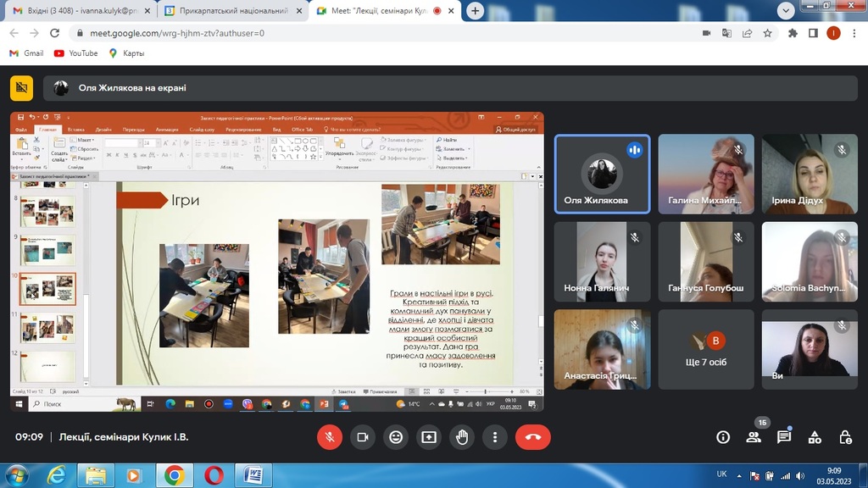Viewport: 868px width, 488px height.
Task: Expand the Chrome tab search chevron
Action: coord(786,10)
